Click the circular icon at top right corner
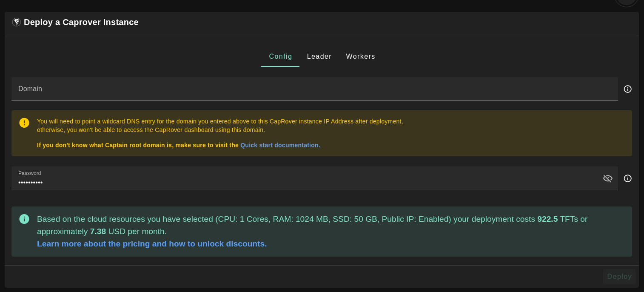Image resolution: width=644 pixels, height=292 pixels. [626, 2]
